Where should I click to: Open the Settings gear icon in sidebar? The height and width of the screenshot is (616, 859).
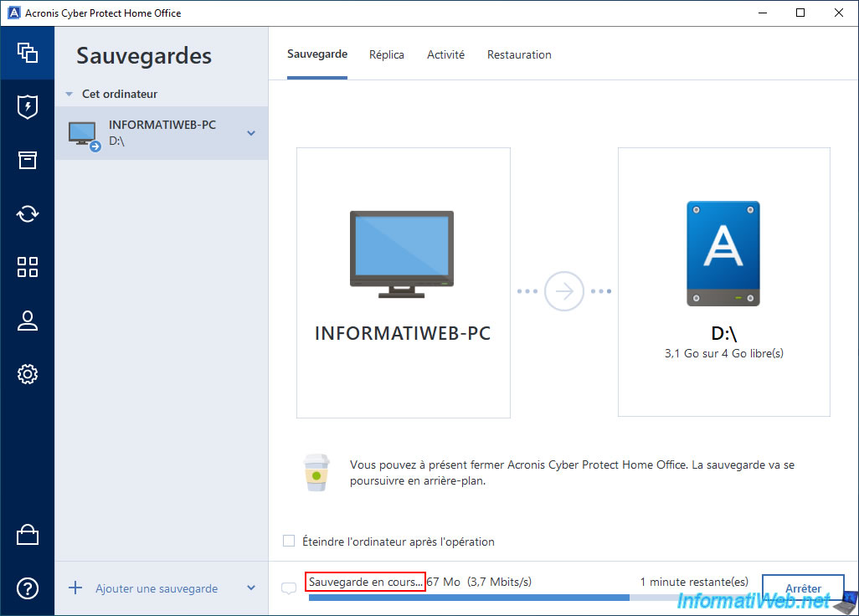tap(28, 374)
